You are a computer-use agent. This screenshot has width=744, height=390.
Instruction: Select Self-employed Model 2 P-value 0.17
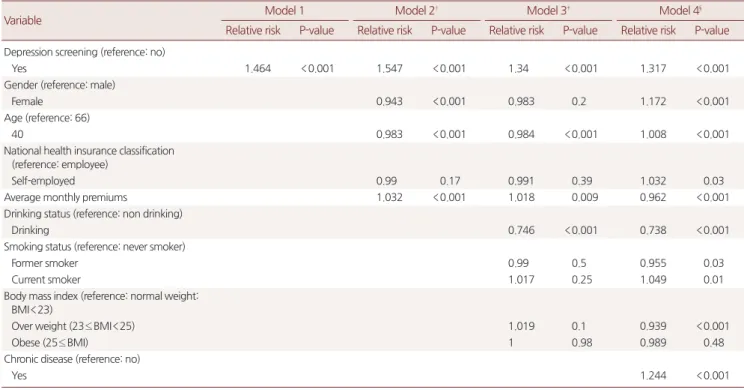450,181
